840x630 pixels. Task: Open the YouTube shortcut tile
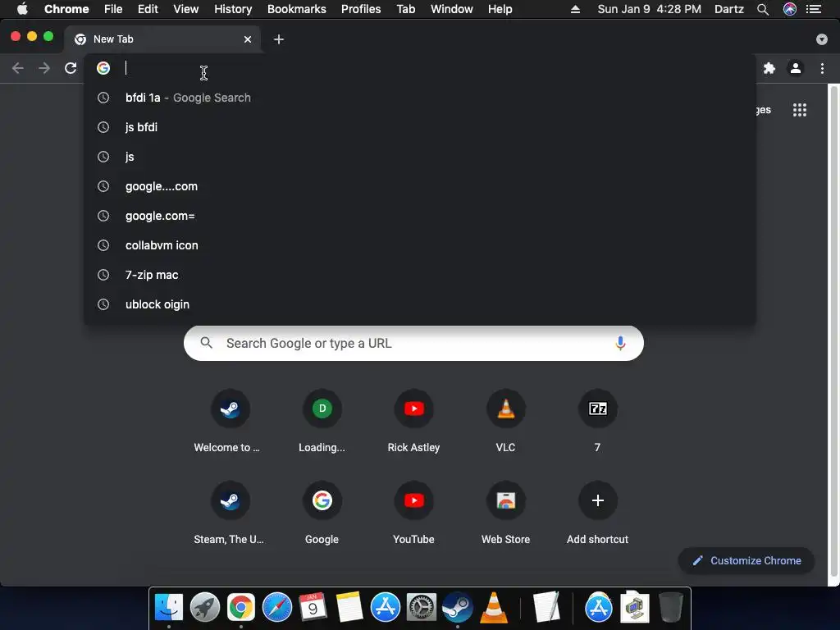[413, 514]
